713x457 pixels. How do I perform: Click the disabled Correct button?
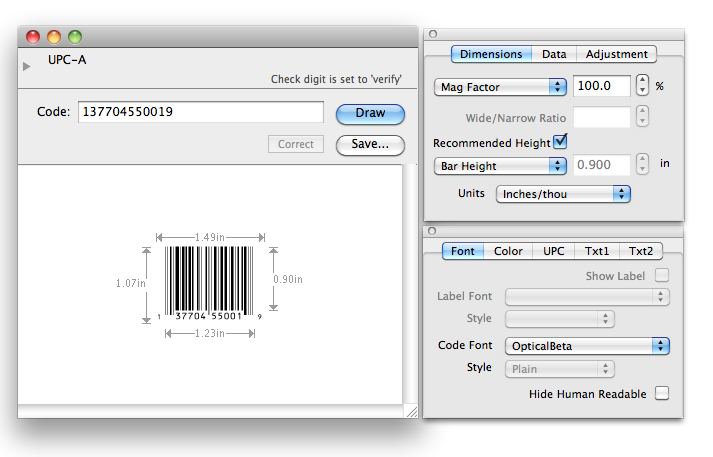pyautogui.click(x=296, y=144)
